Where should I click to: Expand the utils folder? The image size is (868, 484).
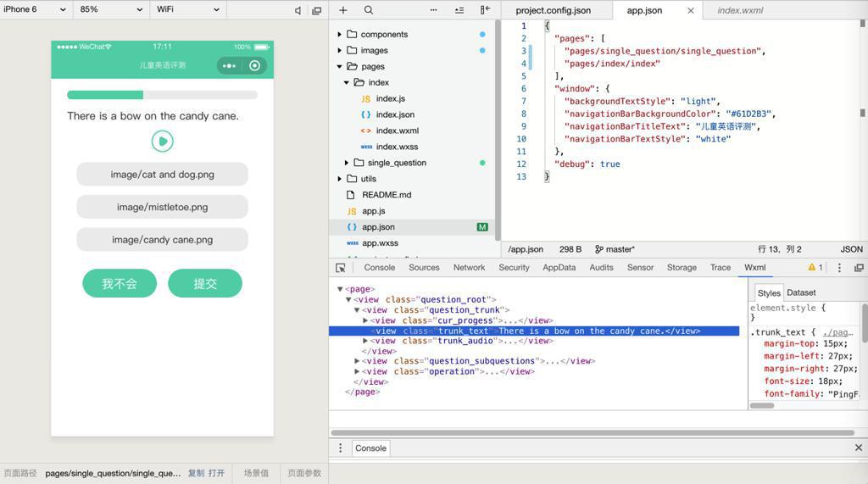[339, 179]
